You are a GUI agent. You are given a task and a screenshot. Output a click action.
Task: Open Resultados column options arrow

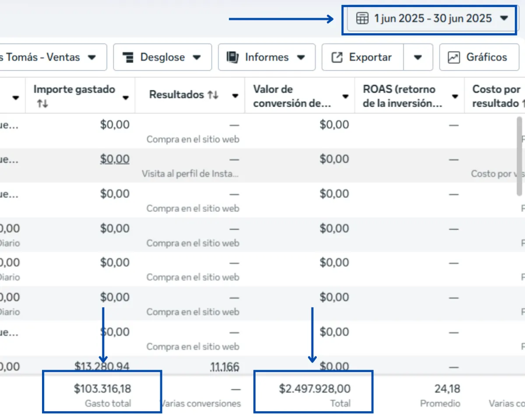235,96
